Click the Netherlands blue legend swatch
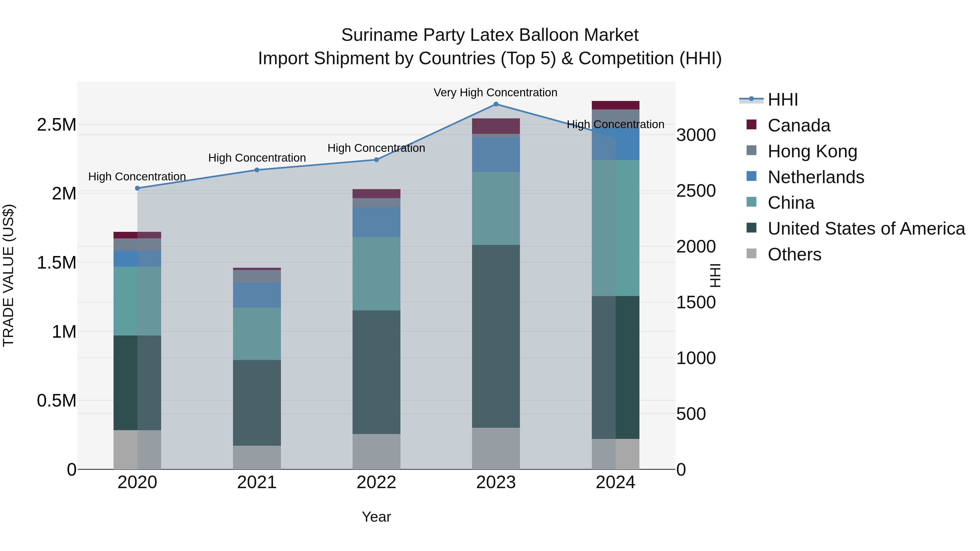 pyautogui.click(x=751, y=176)
